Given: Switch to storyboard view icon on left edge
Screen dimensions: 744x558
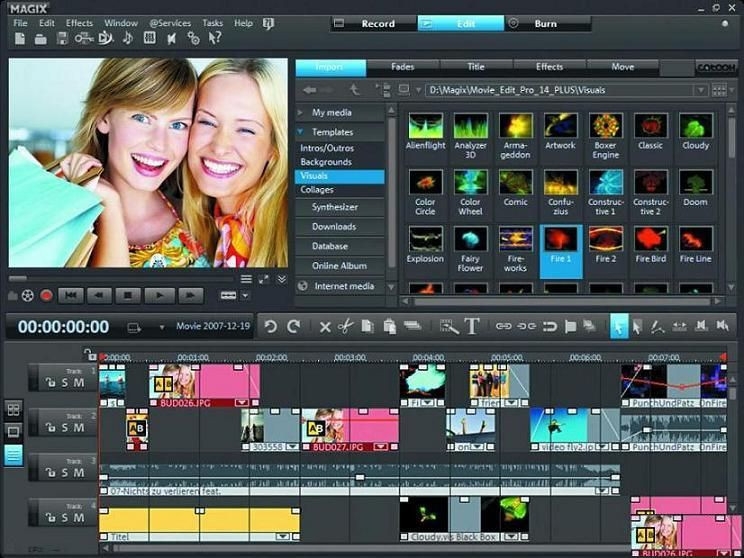Looking at the screenshot, I should 13,409.
